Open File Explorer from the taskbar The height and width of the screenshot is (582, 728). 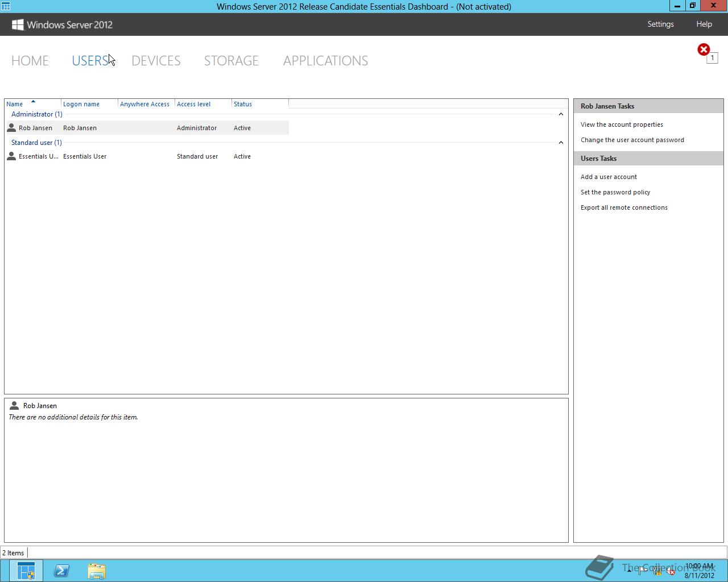97,571
